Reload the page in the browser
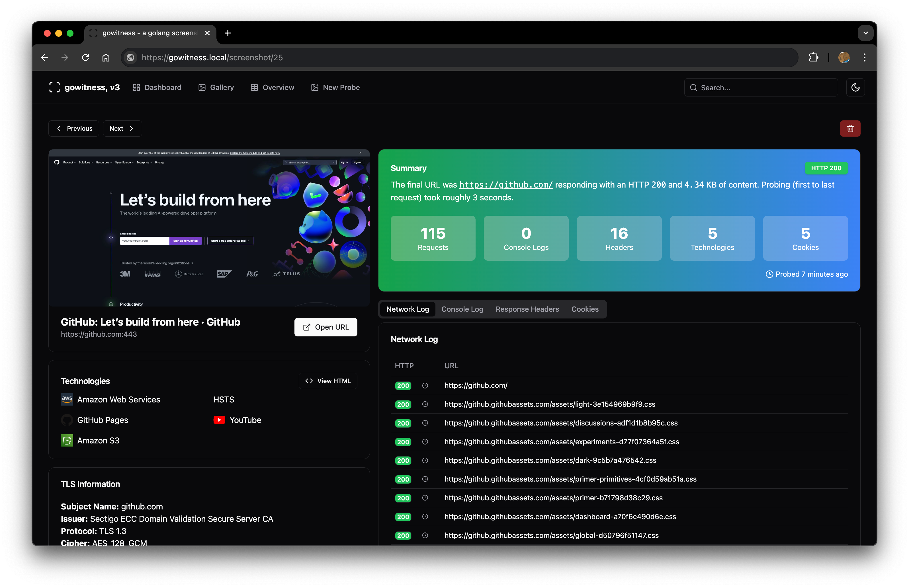909x588 pixels. click(x=85, y=57)
